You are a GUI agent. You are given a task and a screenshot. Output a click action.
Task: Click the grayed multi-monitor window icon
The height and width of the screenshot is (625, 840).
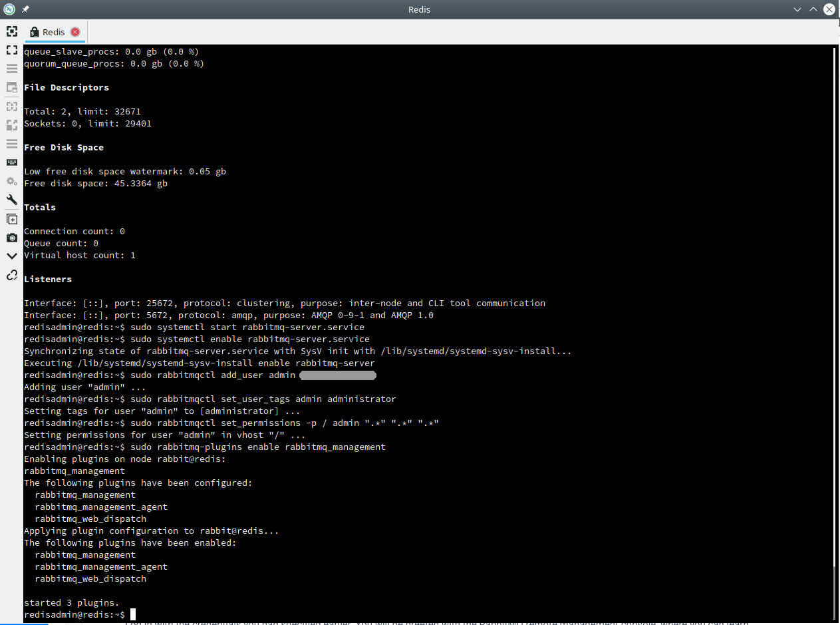(11, 87)
